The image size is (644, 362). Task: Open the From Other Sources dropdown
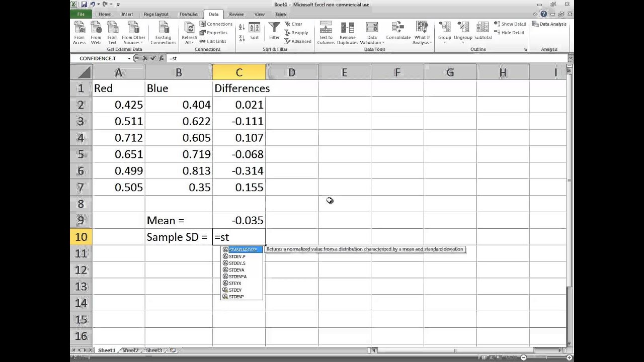tap(133, 33)
